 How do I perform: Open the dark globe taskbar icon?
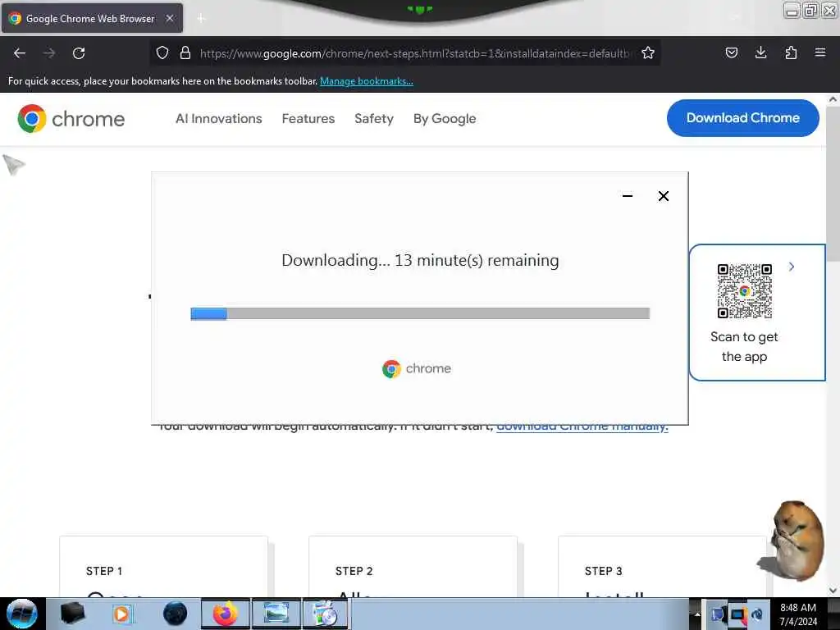point(175,614)
